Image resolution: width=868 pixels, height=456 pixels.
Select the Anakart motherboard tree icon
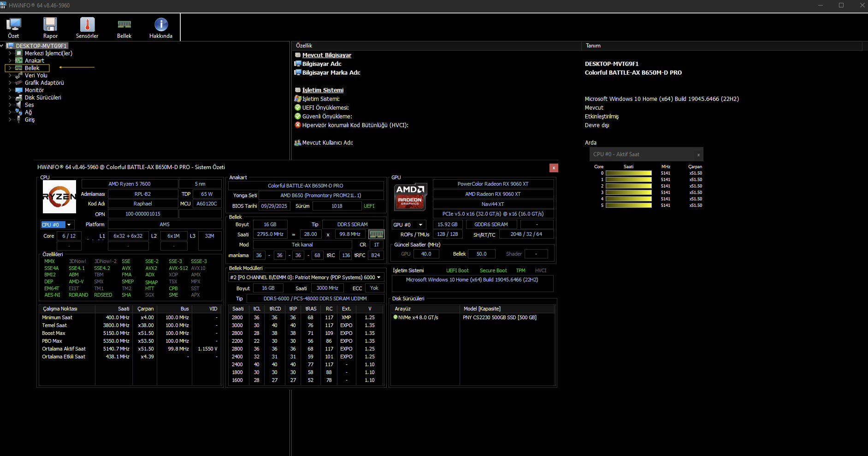coord(19,61)
